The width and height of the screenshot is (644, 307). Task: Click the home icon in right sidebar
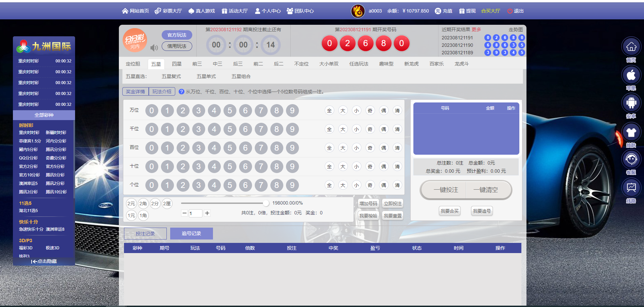pos(631,47)
